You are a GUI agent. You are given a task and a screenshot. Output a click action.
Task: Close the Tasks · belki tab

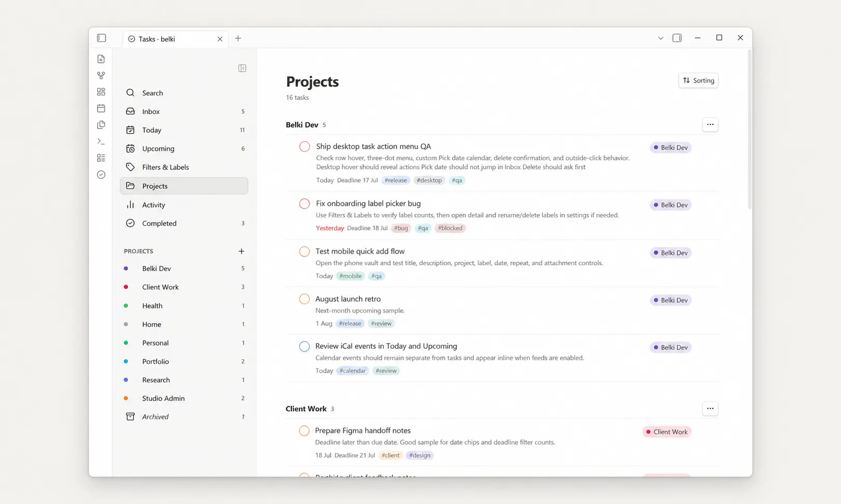(x=220, y=39)
